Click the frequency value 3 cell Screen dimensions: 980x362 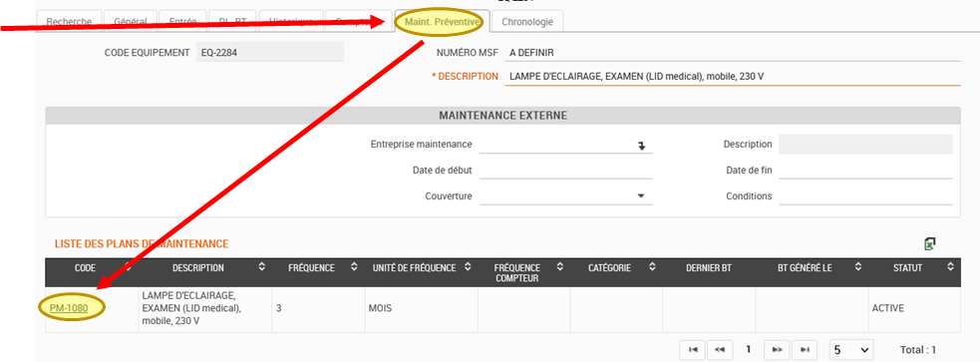tap(318, 309)
